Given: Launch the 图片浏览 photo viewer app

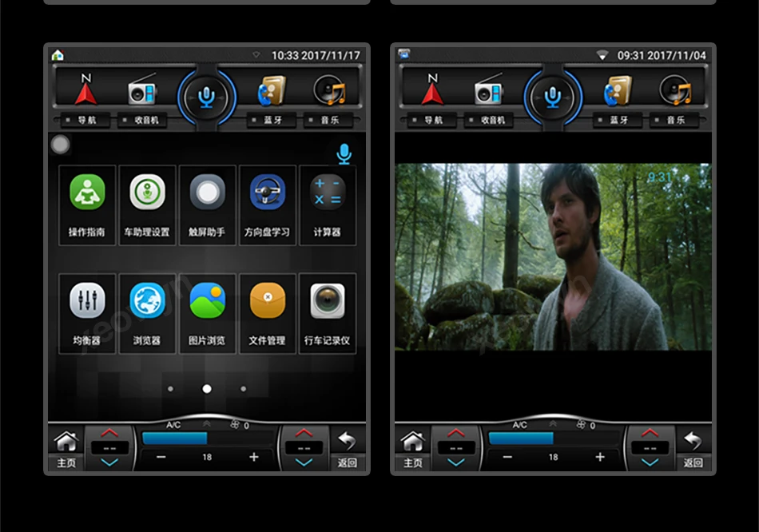Looking at the screenshot, I should click(x=207, y=314).
